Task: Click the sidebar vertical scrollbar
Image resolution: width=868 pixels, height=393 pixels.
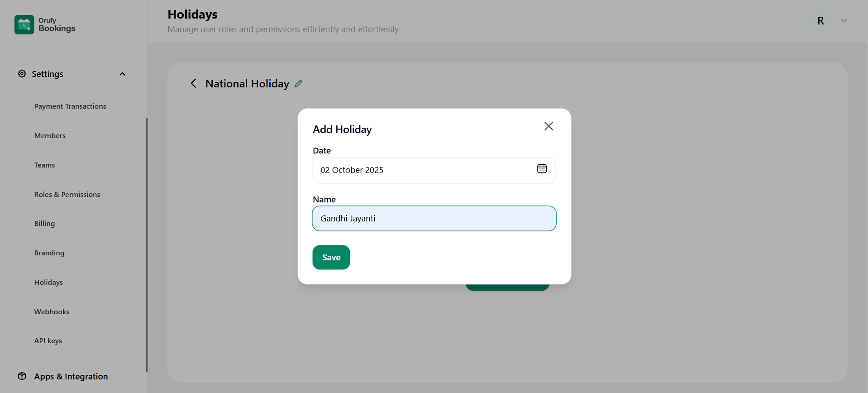Action: tap(146, 244)
